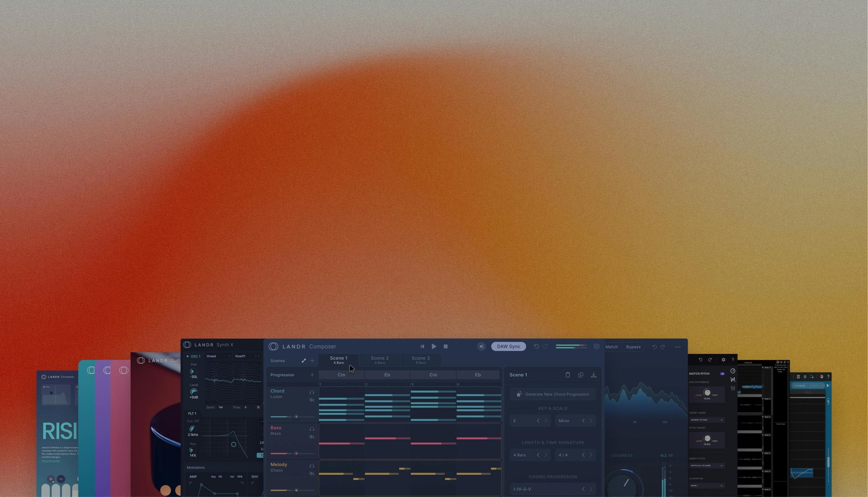Open the Match All To Guide dropdown

coord(706,465)
